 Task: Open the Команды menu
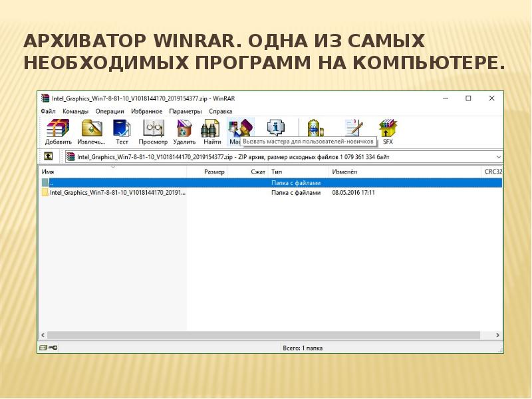click(x=75, y=111)
